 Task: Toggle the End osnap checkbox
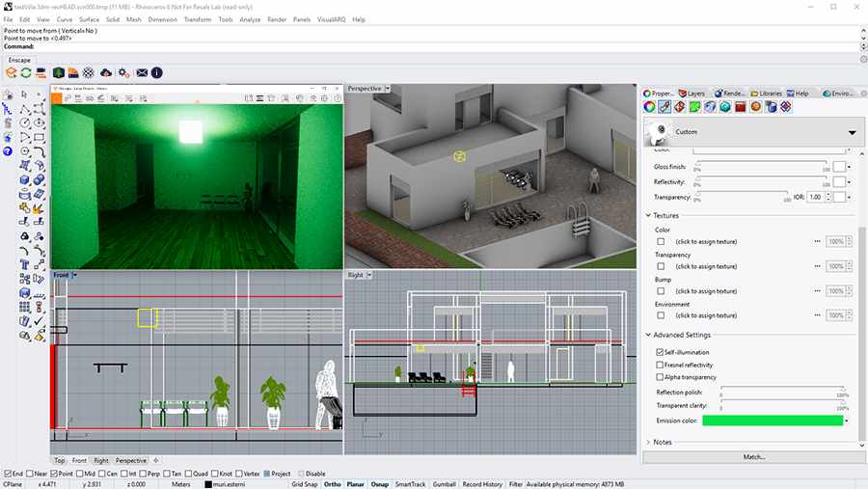pos(8,474)
